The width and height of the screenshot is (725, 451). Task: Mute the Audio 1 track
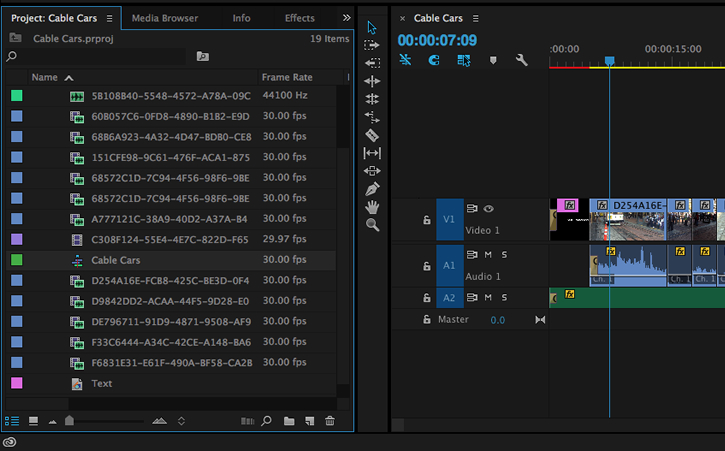[x=488, y=254]
